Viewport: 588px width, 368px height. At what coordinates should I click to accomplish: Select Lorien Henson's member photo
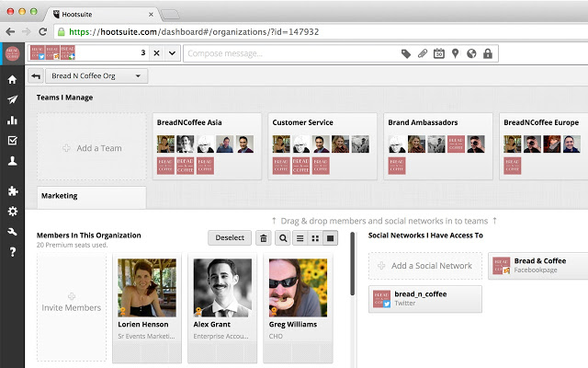(x=147, y=288)
